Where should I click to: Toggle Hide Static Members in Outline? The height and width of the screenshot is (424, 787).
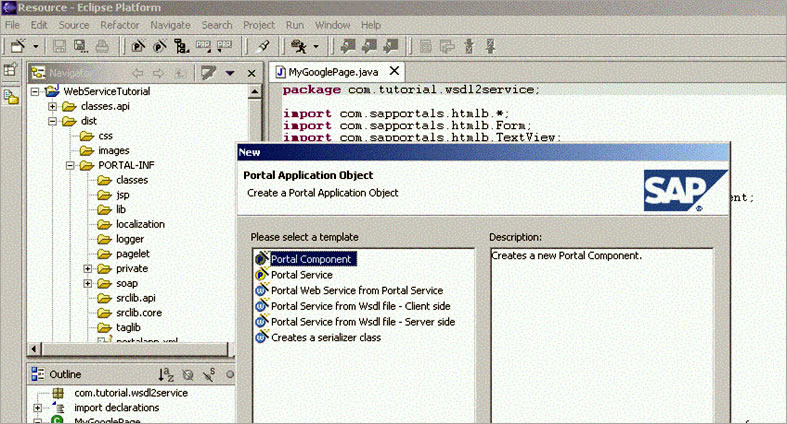(x=209, y=374)
